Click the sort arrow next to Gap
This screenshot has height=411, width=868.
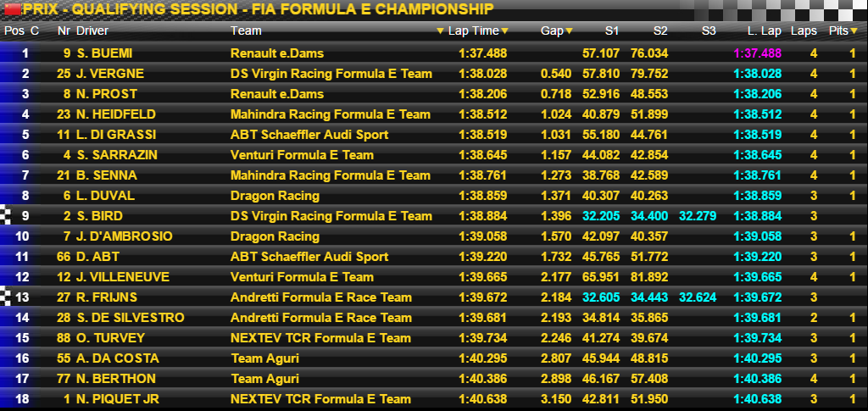[569, 31]
